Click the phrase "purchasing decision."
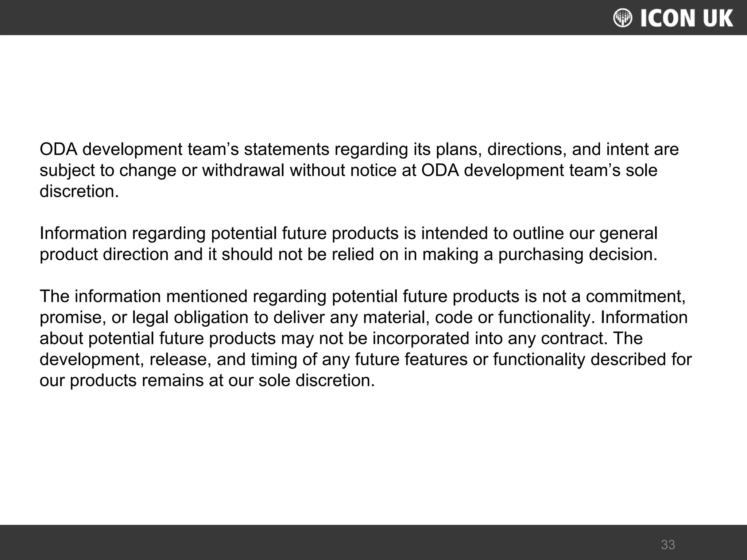Screen dimensions: 747x560 coord(578,254)
